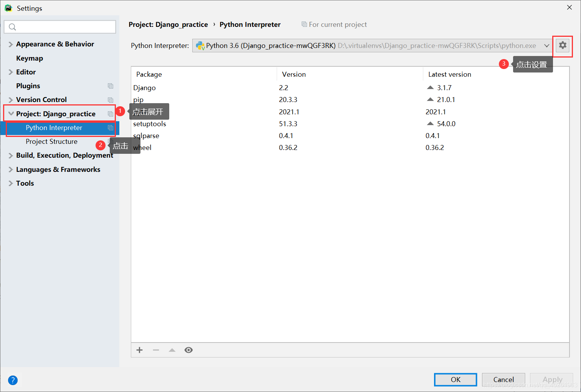Viewport: 581px width, 392px height.
Task: Select Keymap in settings tree
Action: click(30, 58)
